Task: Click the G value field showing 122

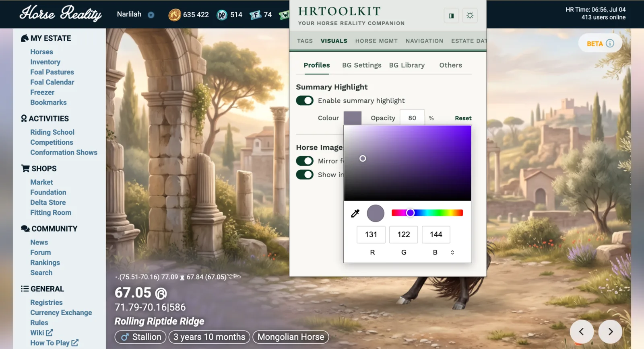Action: tap(404, 235)
